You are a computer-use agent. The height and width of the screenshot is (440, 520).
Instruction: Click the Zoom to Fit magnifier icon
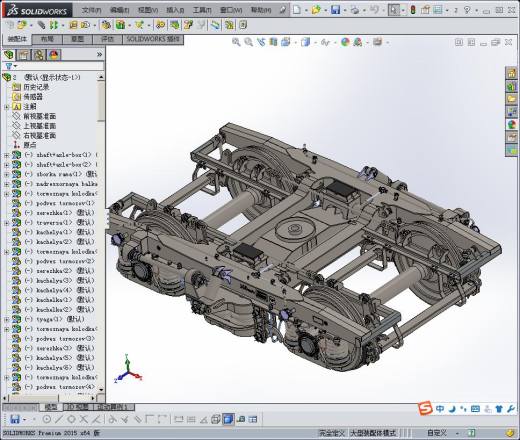tap(236, 42)
